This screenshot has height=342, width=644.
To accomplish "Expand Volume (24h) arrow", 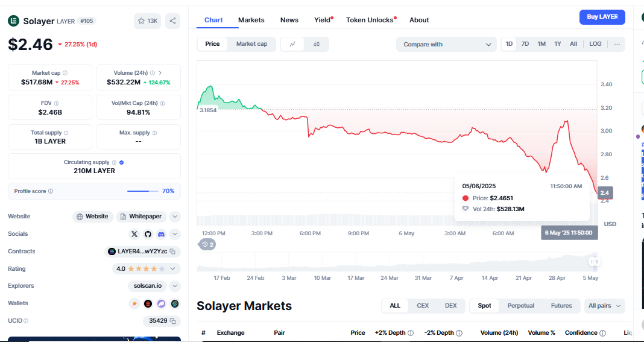I will coord(160,73).
